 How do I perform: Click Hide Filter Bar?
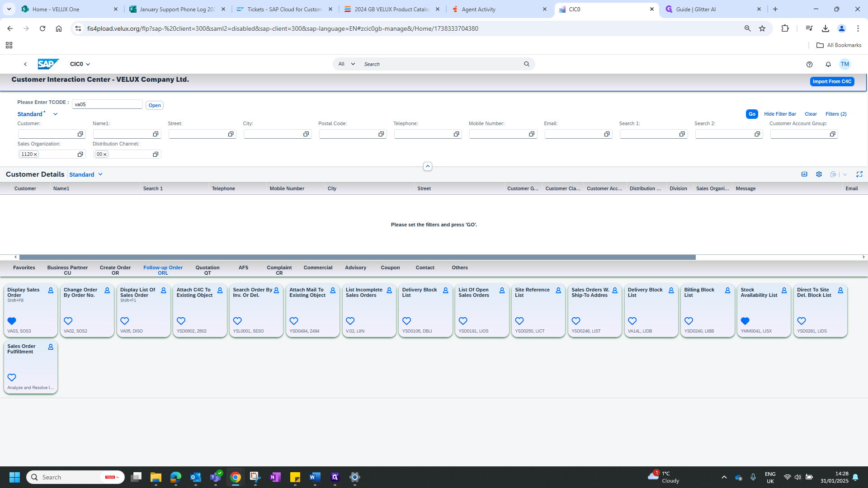pos(780,114)
